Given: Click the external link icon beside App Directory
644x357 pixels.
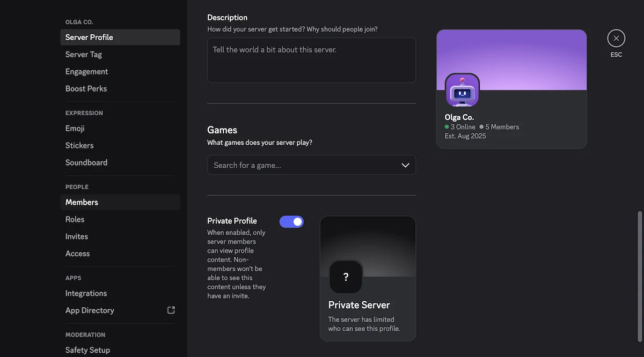Looking at the screenshot, I should 171,310.
